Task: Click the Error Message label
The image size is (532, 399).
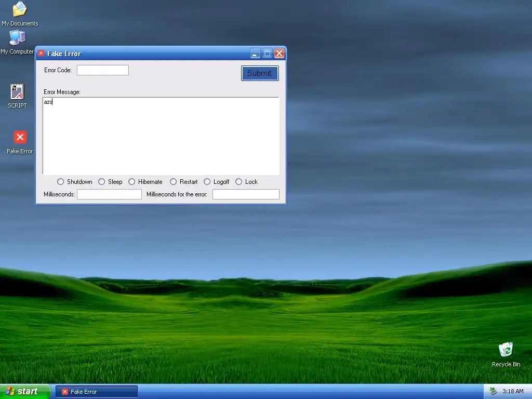Action: 62,92
